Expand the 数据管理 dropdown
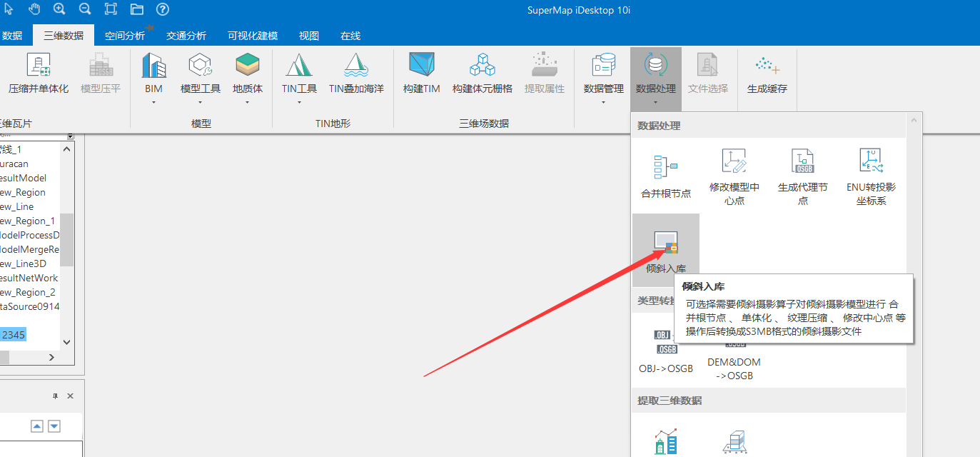 (603, 102)
